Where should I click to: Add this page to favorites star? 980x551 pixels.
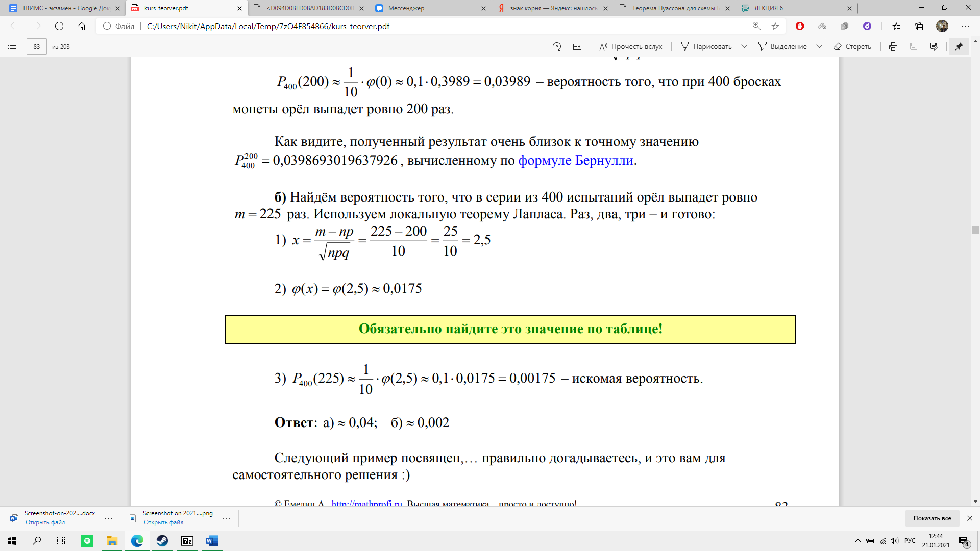point(776,26)
